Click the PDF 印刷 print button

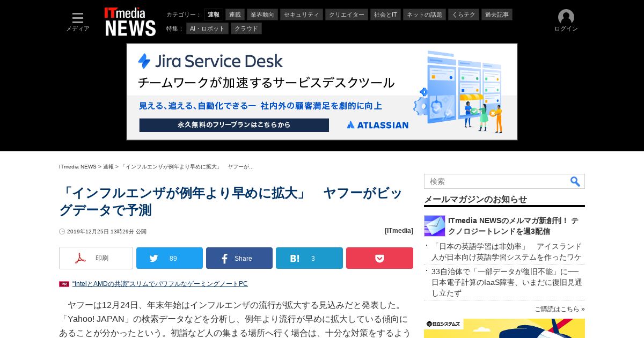[x=96, y=258]
